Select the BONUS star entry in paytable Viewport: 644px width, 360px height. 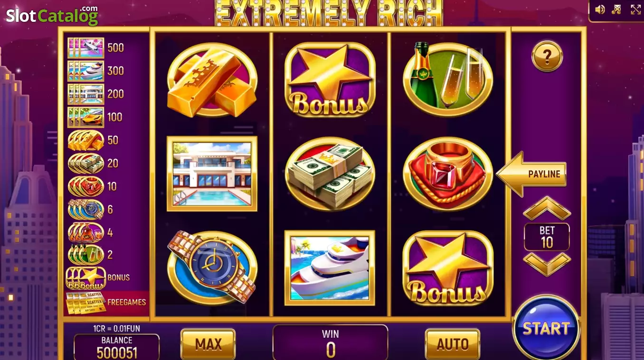click(98, 277)
